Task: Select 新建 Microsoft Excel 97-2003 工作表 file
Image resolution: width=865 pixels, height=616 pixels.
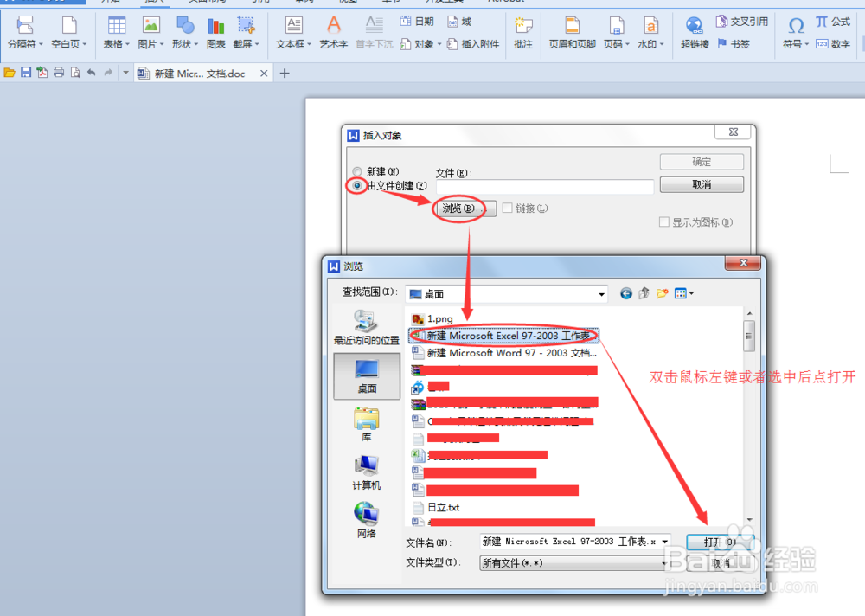Action: point(503,336)
